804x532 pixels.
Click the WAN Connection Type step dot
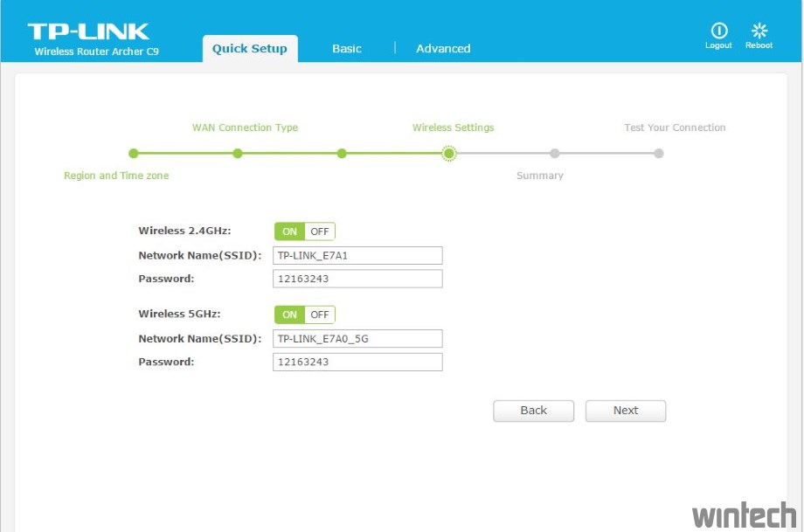(238, 154)
